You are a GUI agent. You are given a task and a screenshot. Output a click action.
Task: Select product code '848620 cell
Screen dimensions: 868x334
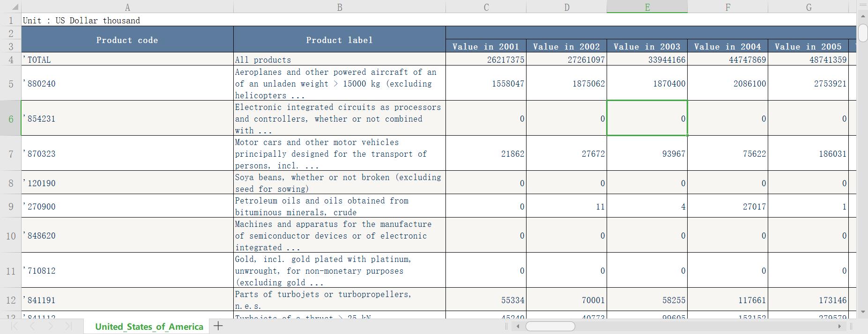[x=127, y=235]
